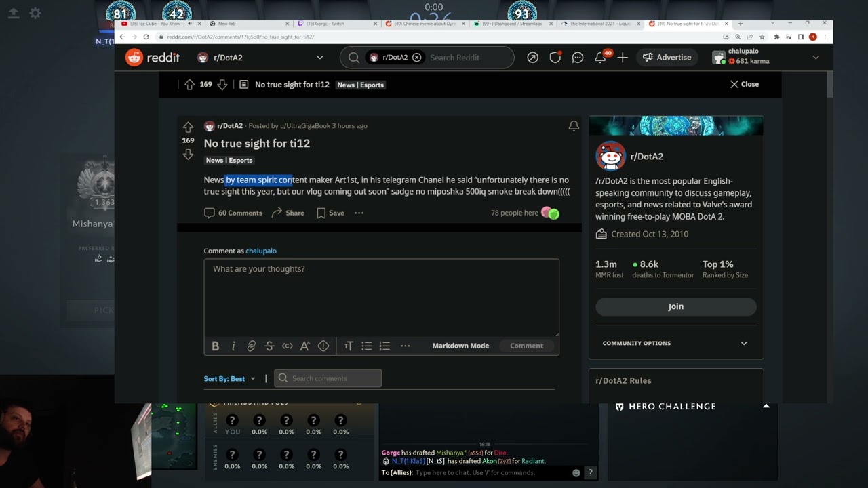The width and height of the screenshot is (868, 488).
Task: Click the Join community button
Action: (x=675, y=306)
